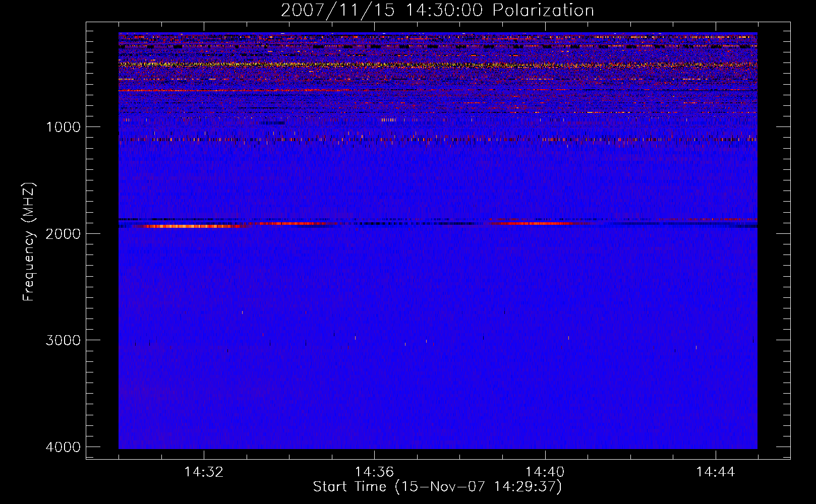
Task: Click the 14:40 time tick label
Action: pyautogui.click(x=545, y=472)
